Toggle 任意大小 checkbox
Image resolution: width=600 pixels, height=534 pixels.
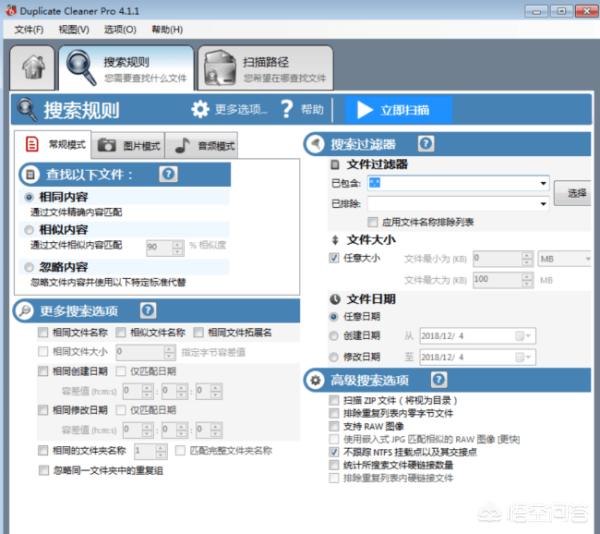click(334, 258)
